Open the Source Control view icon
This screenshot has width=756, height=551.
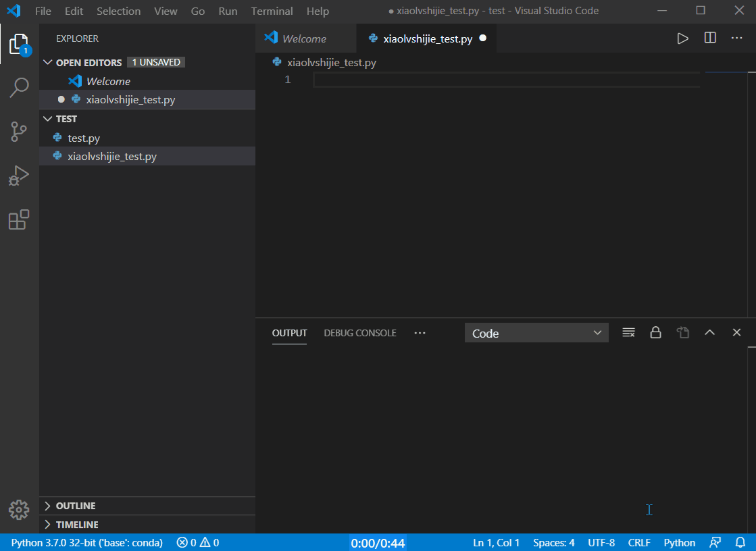pyautogui.click(x=20, y=131)
